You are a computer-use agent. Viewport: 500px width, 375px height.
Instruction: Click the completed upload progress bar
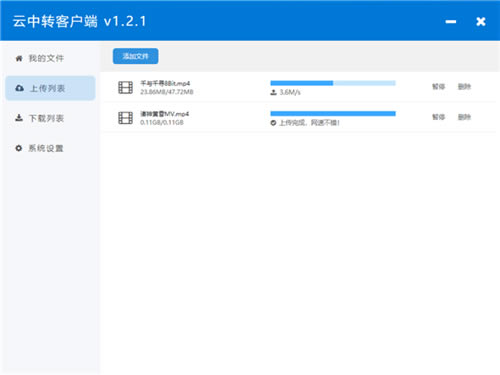click(x=333, y=114)
